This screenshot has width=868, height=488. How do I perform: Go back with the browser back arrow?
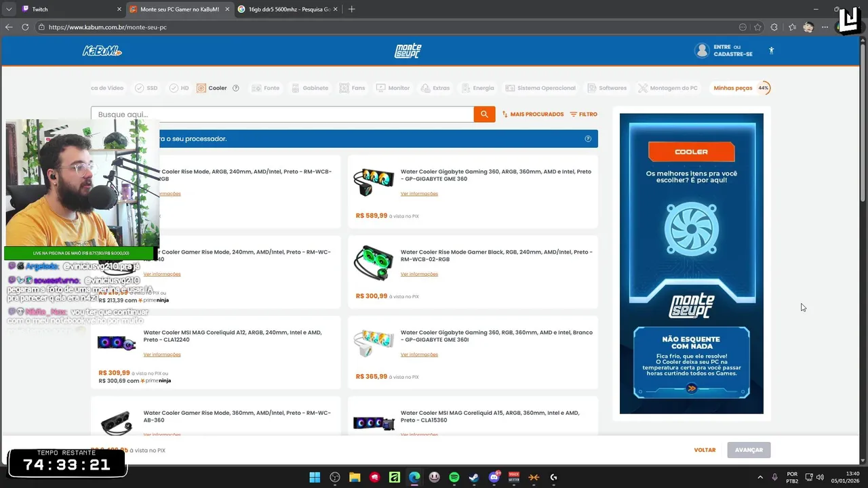click(9, 27)
